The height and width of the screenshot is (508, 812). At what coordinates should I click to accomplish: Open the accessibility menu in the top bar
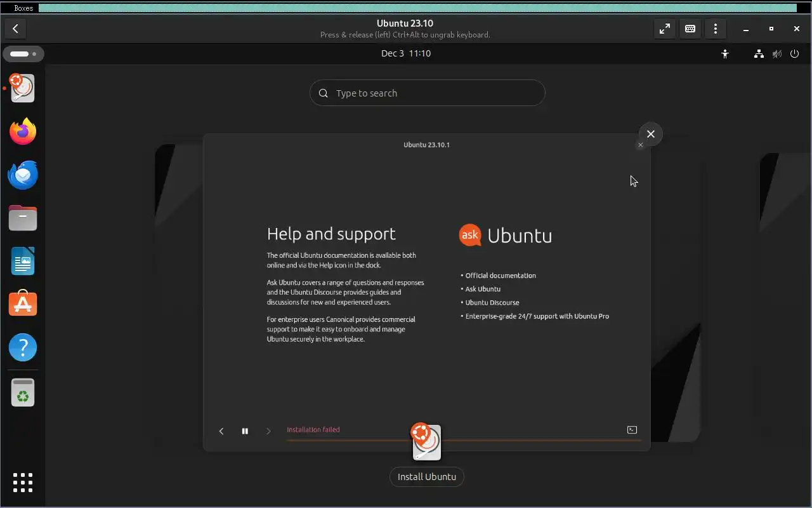pyautogui.click(x=725, y=54)
